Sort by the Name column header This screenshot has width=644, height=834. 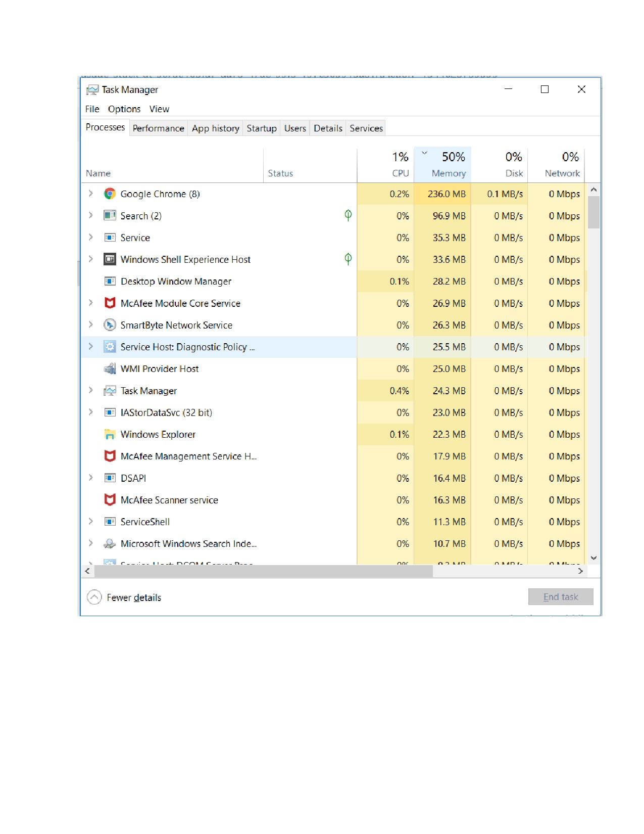[172, 165]
